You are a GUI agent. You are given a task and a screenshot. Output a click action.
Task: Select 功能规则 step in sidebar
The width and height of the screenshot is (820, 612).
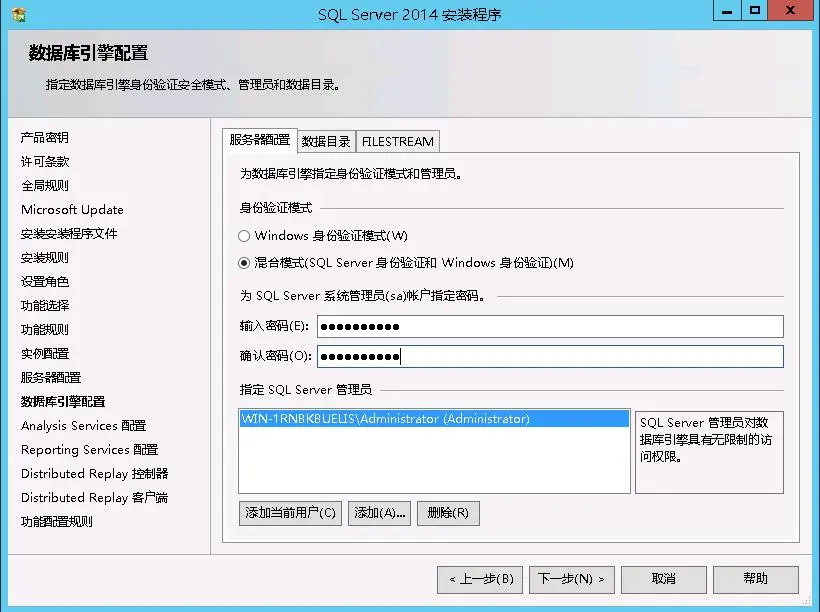coord(45,330)
